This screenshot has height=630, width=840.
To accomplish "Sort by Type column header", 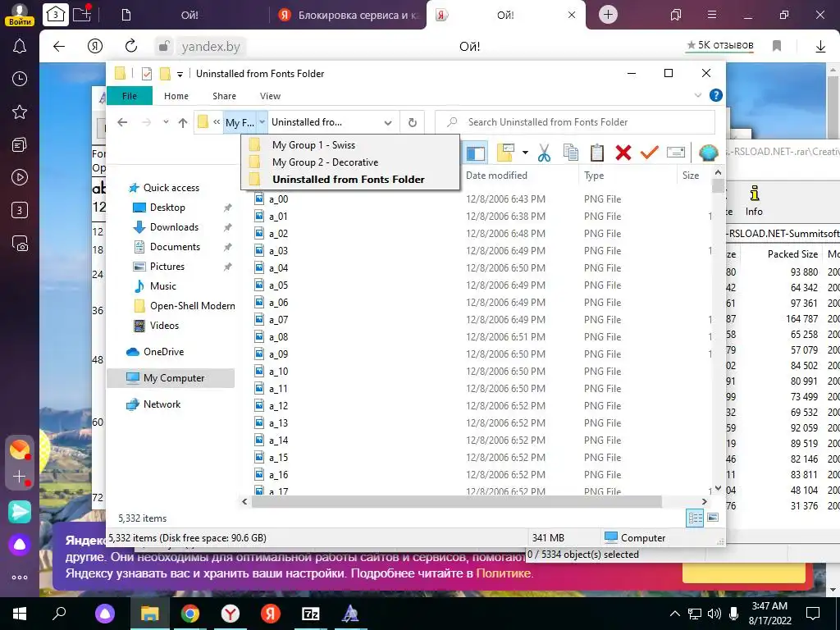I will click(594, 176).
